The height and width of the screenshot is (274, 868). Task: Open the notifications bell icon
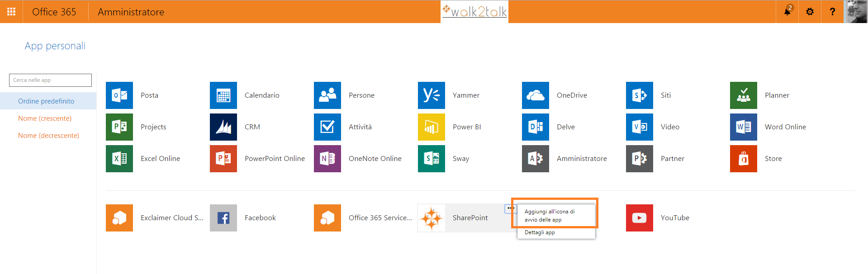(x=787, y=12)
